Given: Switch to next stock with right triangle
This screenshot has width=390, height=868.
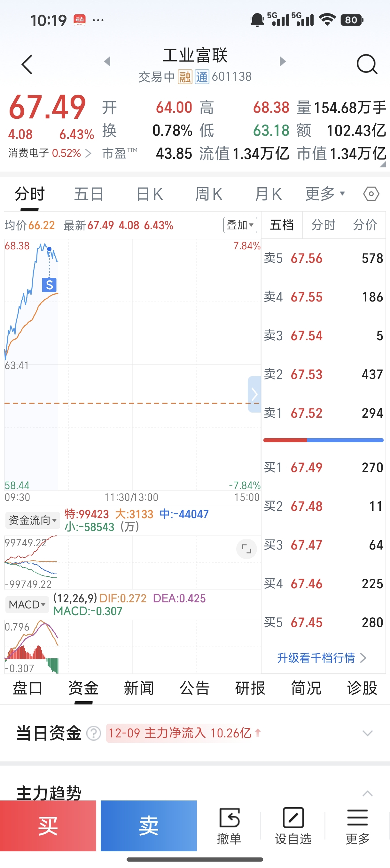Looking at the screenshot, I should click(x=283, y=61).
